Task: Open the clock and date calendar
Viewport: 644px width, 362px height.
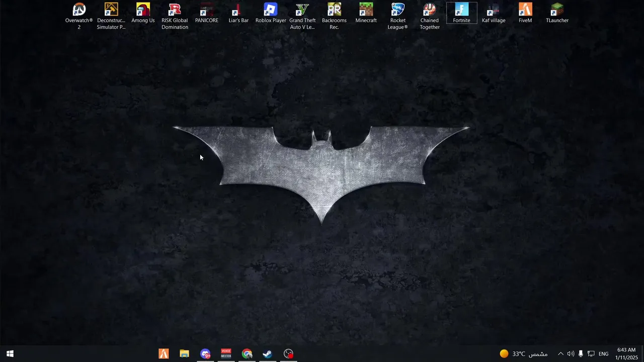Action: 626,354
